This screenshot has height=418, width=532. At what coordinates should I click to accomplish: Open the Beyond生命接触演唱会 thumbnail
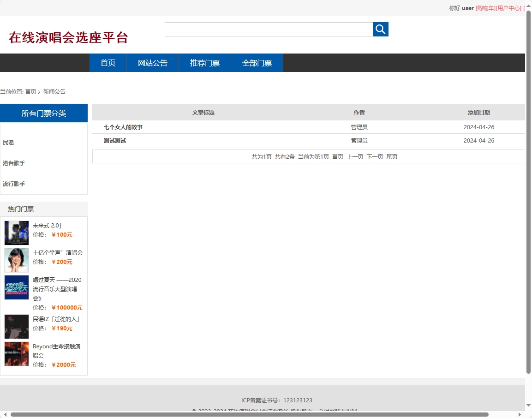click(16, 354)
